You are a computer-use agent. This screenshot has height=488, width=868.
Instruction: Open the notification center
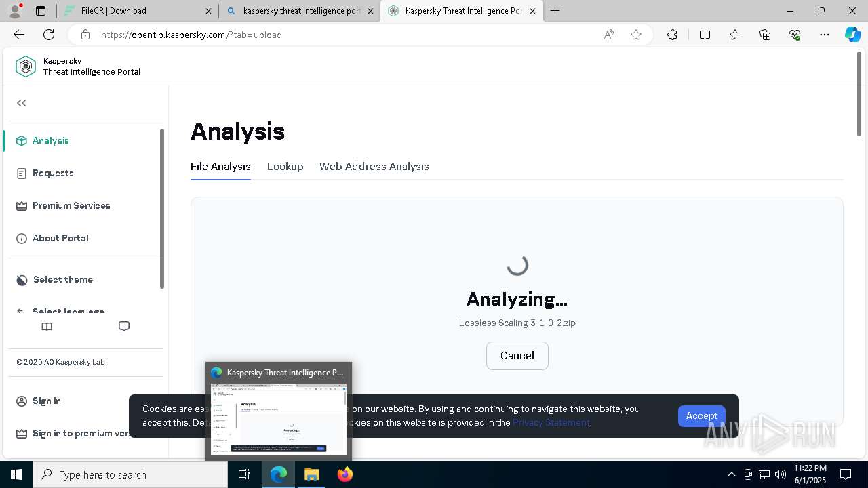(x=846, y=474)
